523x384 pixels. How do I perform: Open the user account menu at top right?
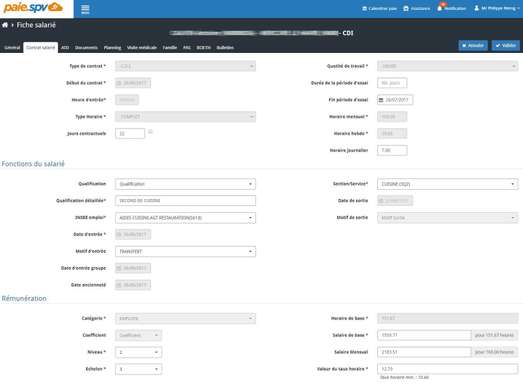pyautogui.click(x=497, y=8)
